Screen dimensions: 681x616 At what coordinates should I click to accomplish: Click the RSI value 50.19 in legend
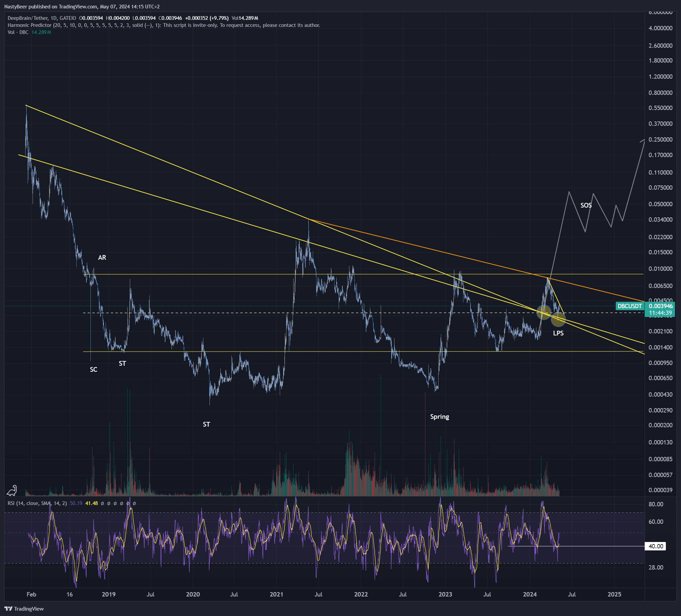click(76, 503)
